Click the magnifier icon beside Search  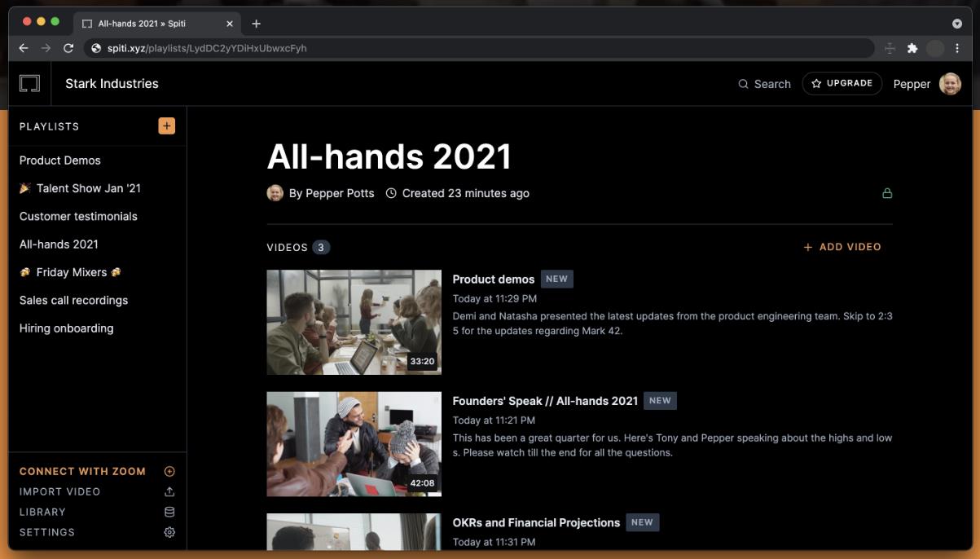(743, 84)
